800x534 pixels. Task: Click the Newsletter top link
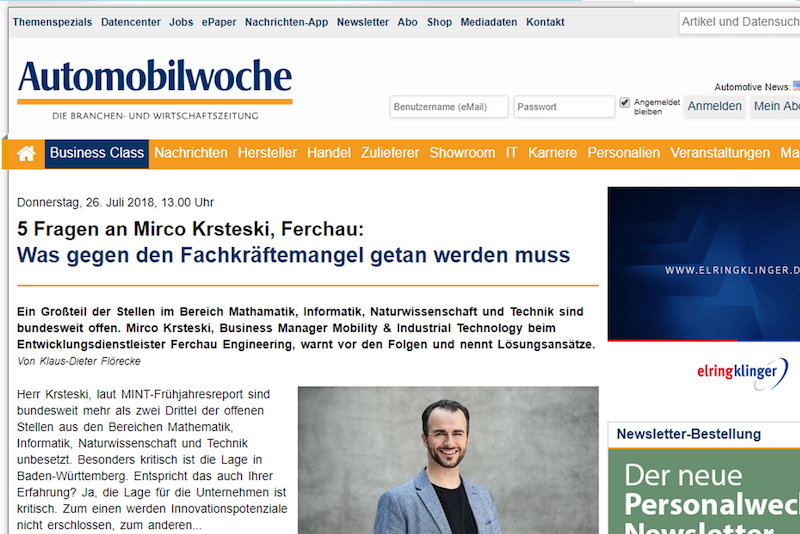click(x=363, y=22)
